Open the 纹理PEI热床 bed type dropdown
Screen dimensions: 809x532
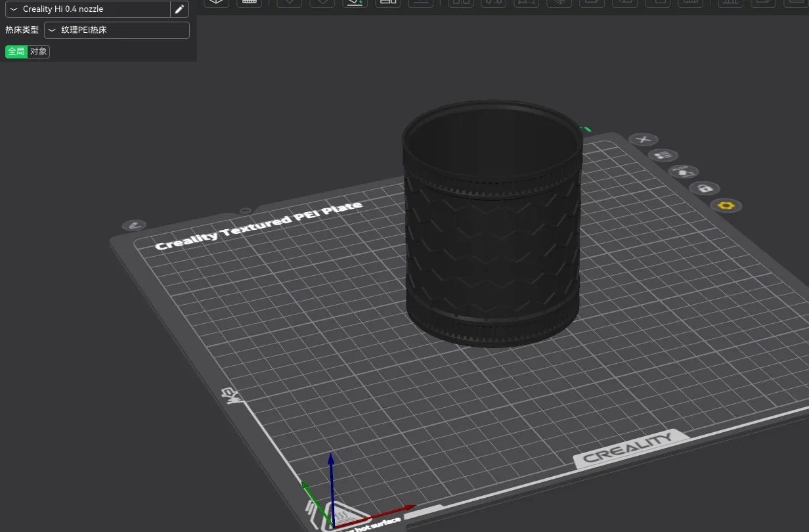click(x=117, y=30)
